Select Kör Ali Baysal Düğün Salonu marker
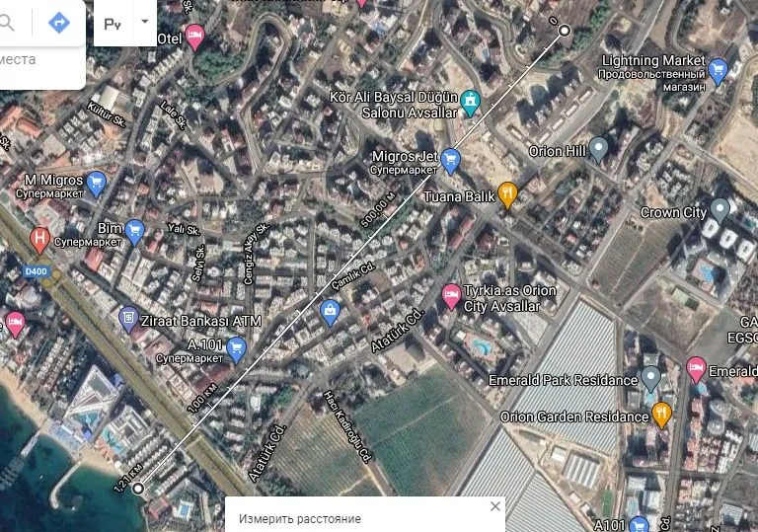 pos(471,100)
